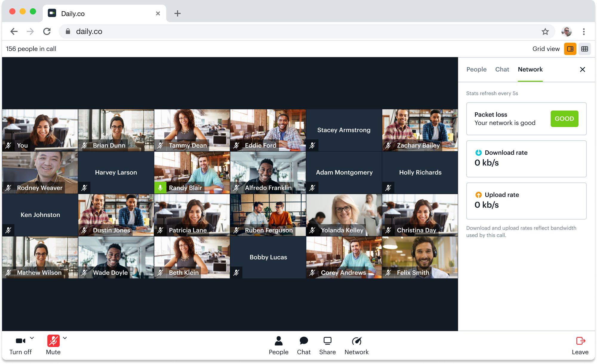Open a new browser tab
597x364 pixels.
tap(177, 13)
